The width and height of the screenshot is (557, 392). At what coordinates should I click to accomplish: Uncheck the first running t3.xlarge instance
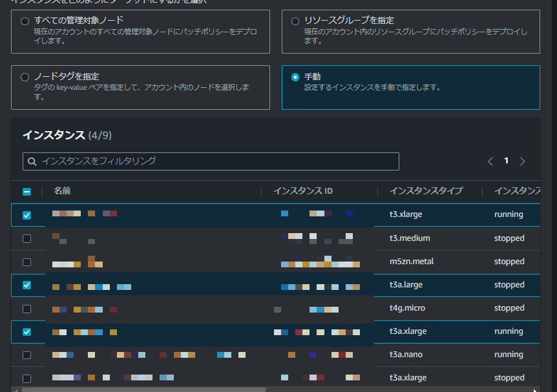(x=27, y=214)
